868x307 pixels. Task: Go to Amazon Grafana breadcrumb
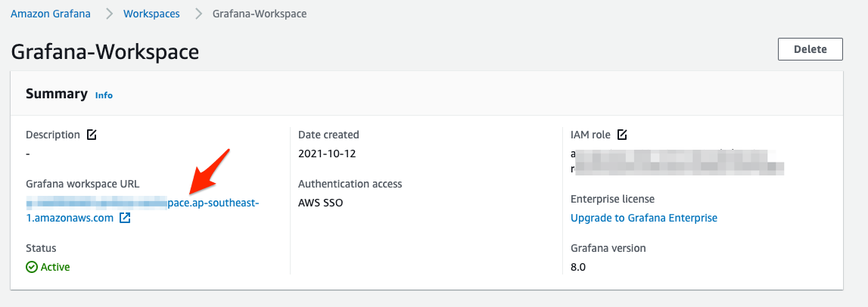click(50, 14)
